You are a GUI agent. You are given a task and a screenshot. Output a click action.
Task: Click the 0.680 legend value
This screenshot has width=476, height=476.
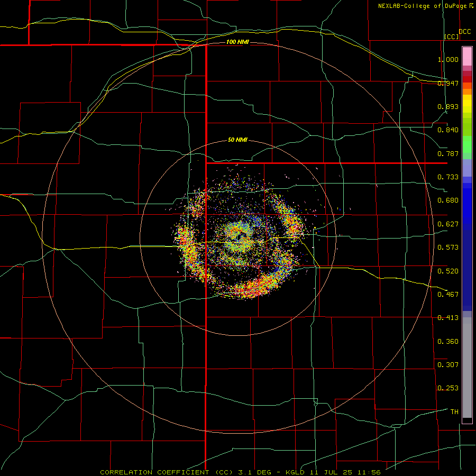(448, 200)
